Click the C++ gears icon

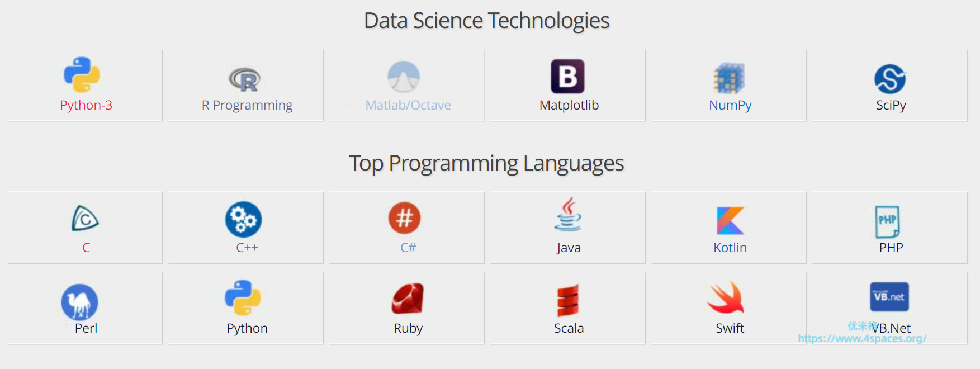[243, 219]
